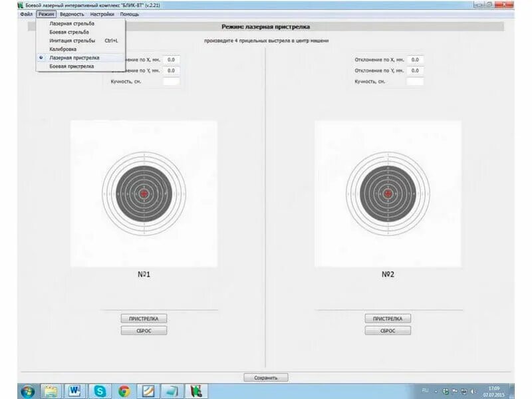Click 'Кучность, см.' label of target №2

click(370, 81)
